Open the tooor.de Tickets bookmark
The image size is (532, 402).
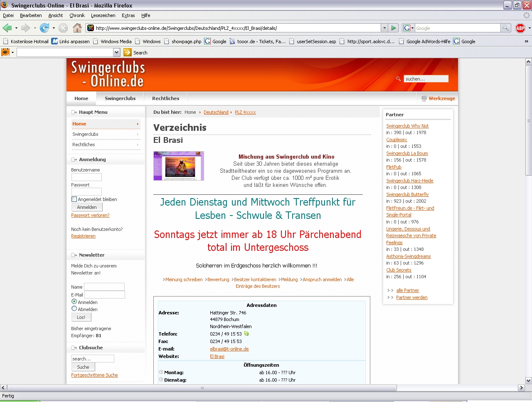[x=257, y=41]
